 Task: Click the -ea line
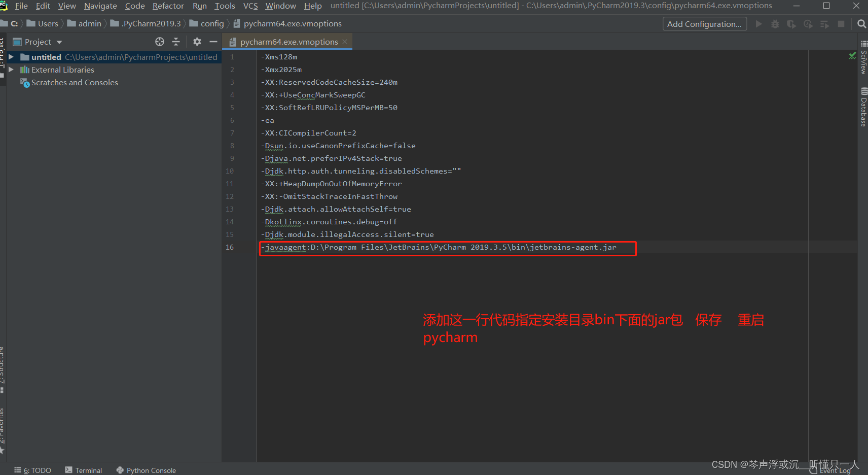click(x=267, y=120)
